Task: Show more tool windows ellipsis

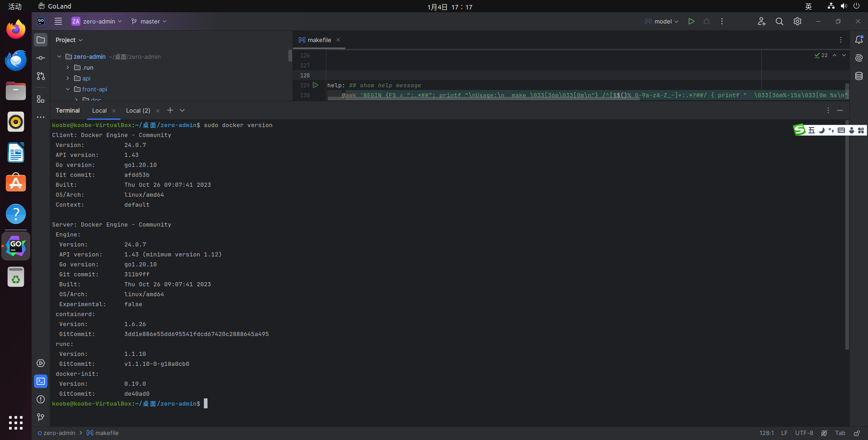Action: coord(41,117)
